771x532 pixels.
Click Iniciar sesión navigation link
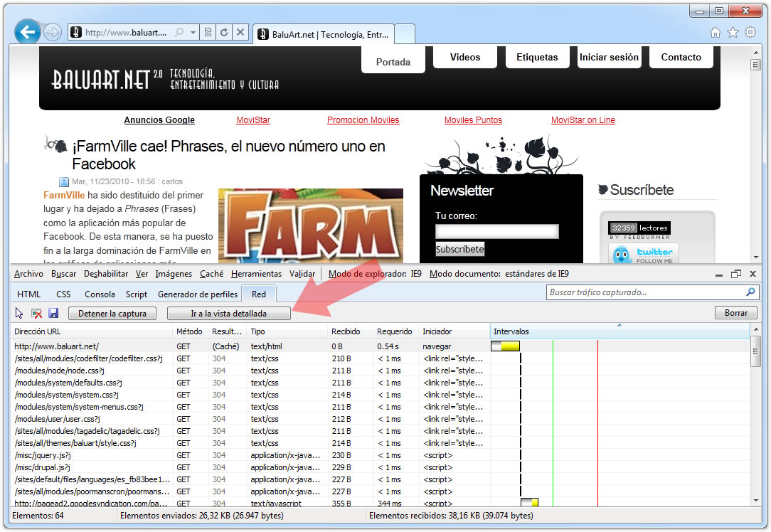(609, 57)
